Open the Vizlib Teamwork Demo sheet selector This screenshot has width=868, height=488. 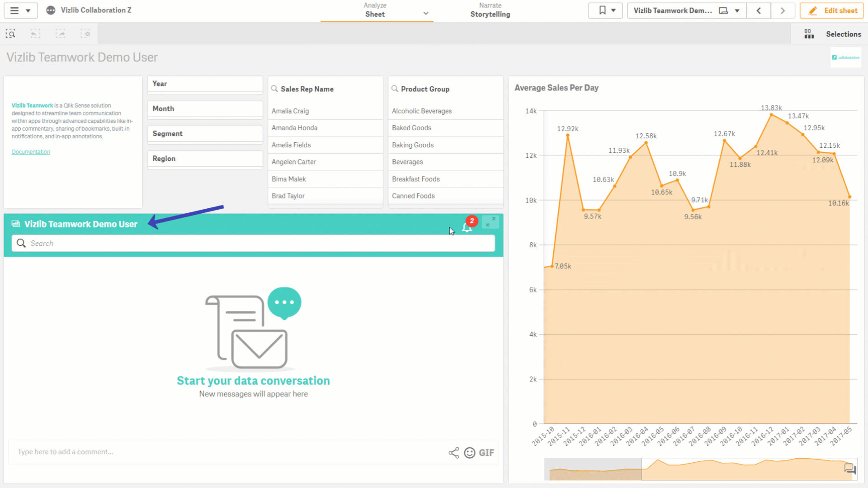[686, 10]
